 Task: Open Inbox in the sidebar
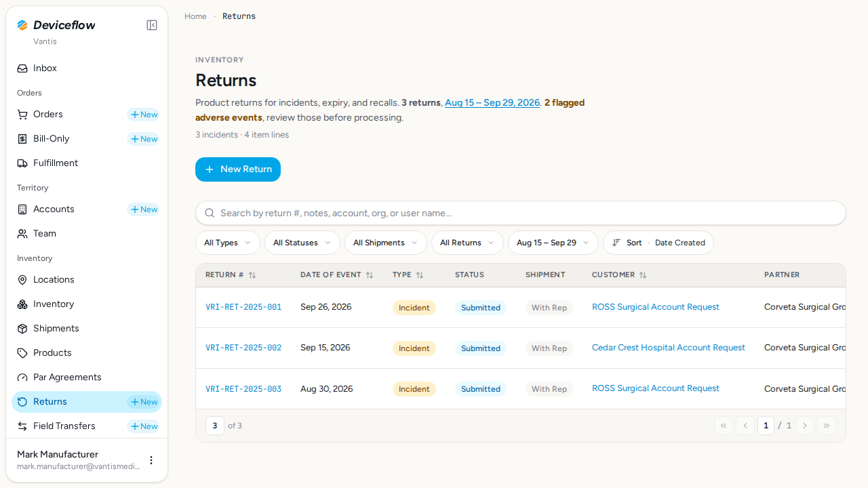(87, 68)
